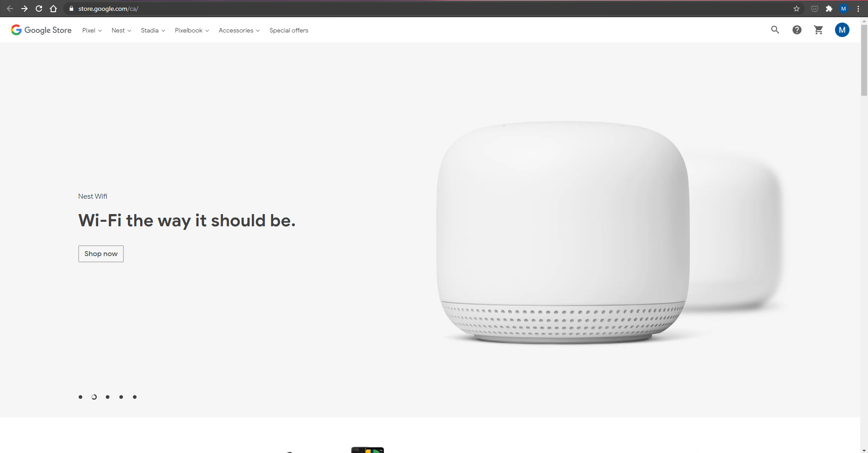Select the fifth carousel dot
The width and height of the screenshot is (868, 453).
(x=135, y=397)
